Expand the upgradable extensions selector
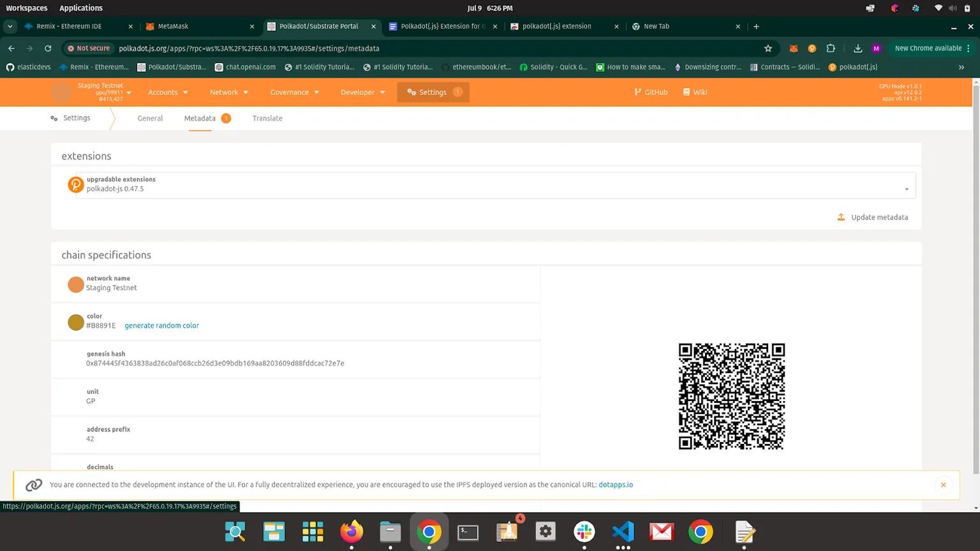This screenshot has width=980, height=551. [x=906, y=189]
